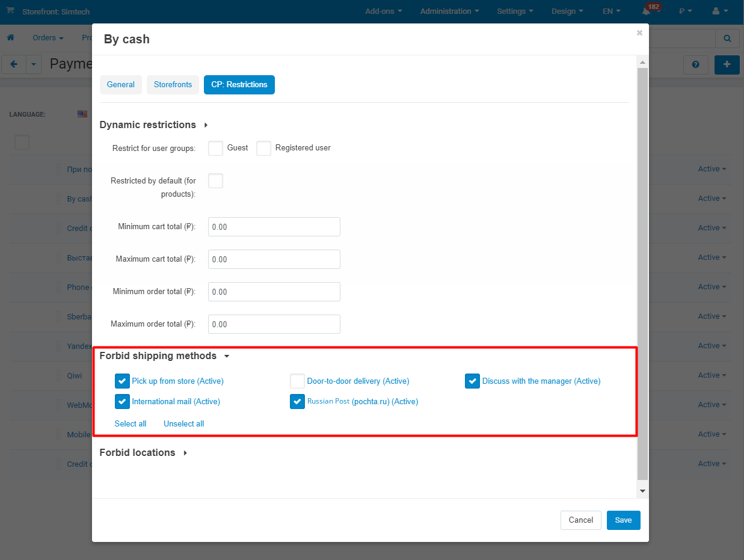Open the ₽ currency dropdown
This screenshot has width=744, height=560.
(x=686, y=11)
